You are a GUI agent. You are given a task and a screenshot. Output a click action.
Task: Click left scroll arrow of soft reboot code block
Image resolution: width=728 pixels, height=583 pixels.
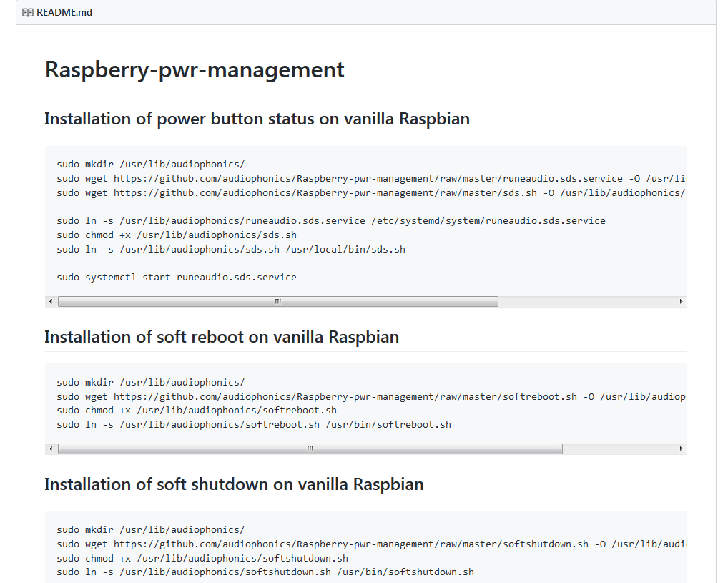pos(51,449)
